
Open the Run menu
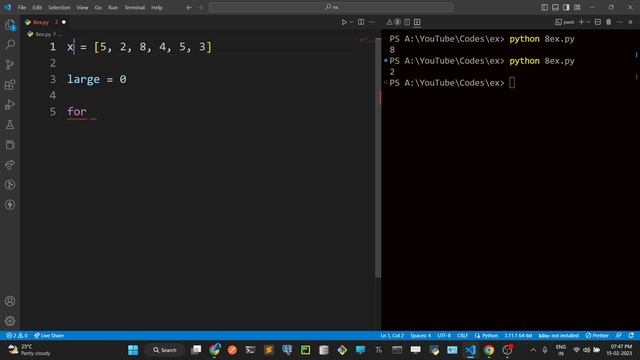pyautogui.click(x=113, y=7)
